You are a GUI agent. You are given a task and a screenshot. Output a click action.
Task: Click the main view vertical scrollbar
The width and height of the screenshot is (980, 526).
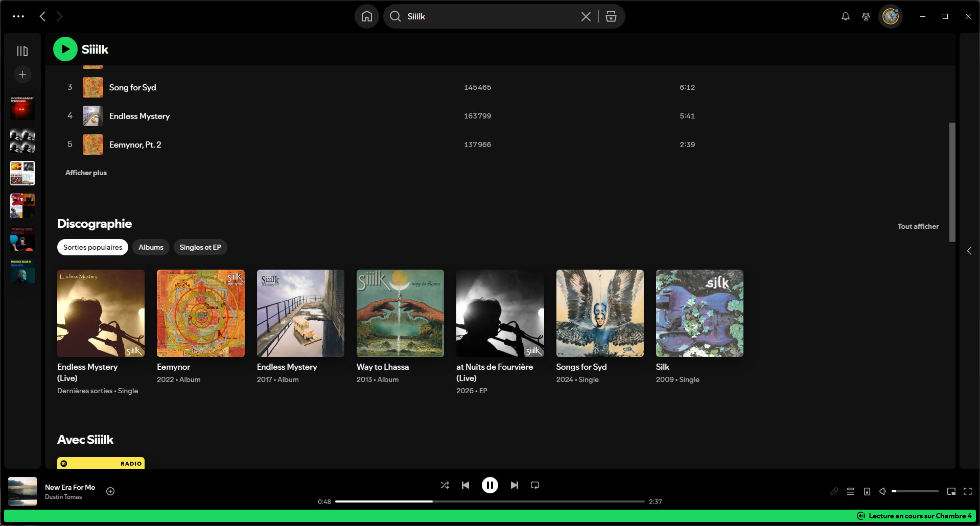point(952,182)
